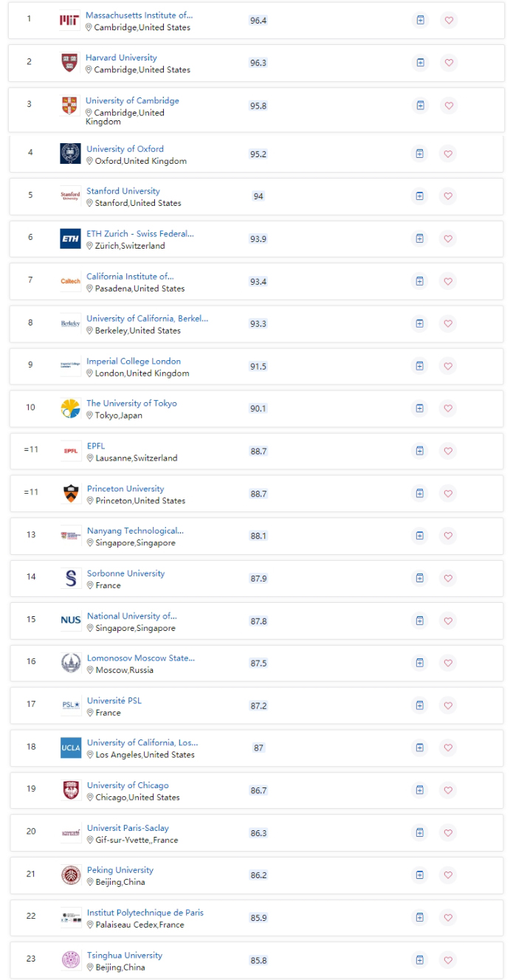The image size is (510, 980).
Task: Open Stanford University profile link
Action: (123, 191)
